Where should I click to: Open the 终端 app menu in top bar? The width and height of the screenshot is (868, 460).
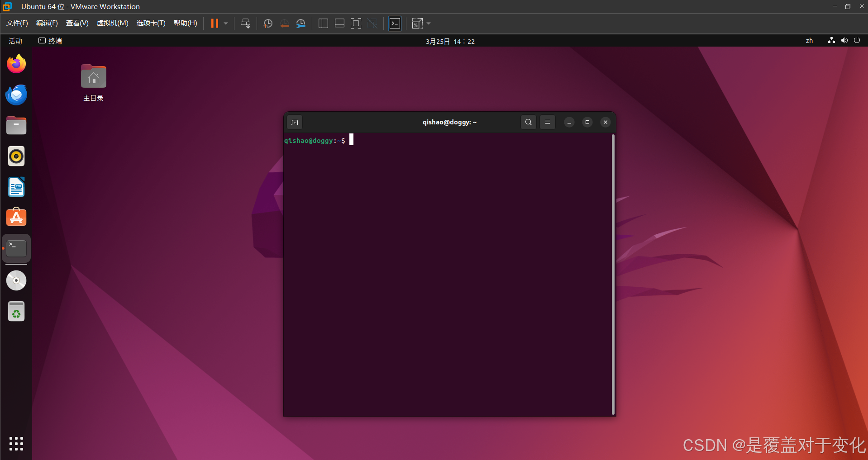[x=50, y=41]
